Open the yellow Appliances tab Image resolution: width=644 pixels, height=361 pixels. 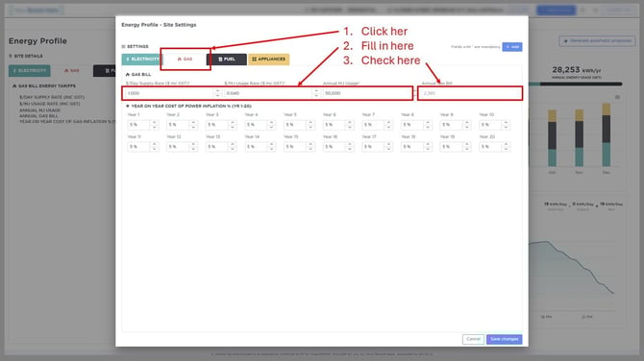(x=268, y=60)
